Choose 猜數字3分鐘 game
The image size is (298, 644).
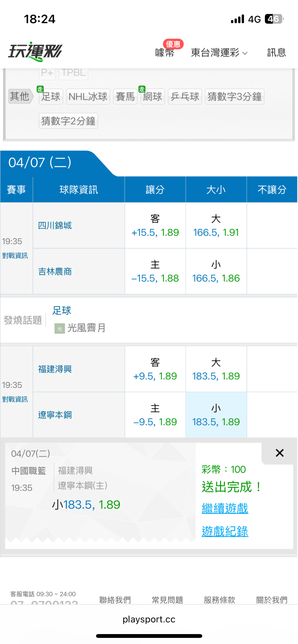click(235, 96)
